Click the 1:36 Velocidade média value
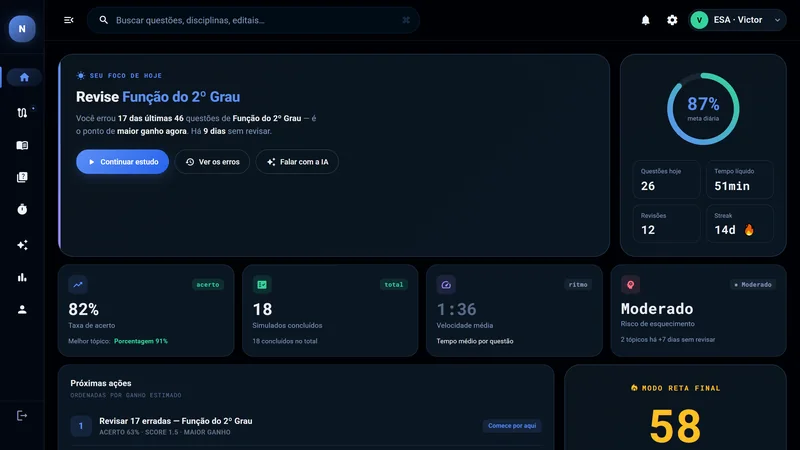This screenshot has width=800, height=450. pos(456,309)
